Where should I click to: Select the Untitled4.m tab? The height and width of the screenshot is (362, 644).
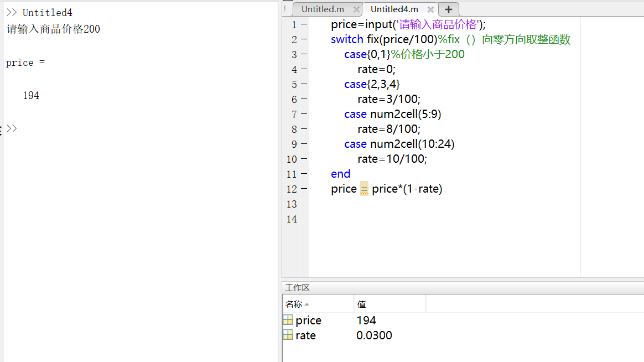(394, 9)
